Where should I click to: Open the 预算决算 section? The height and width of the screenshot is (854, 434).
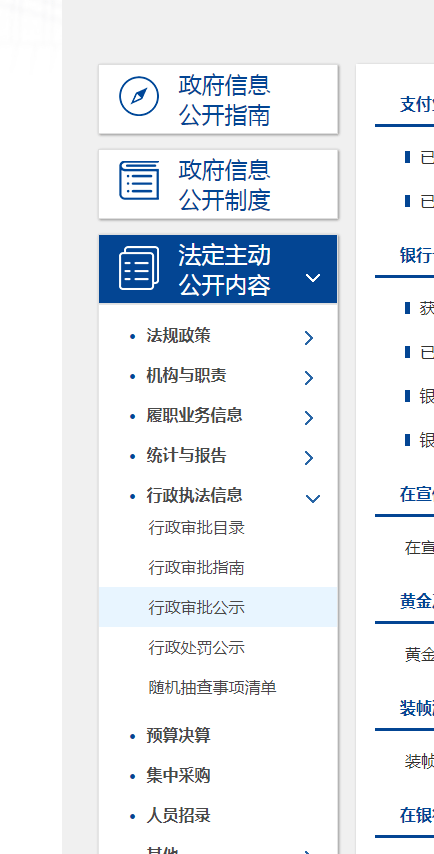click(x=178, y=735)
